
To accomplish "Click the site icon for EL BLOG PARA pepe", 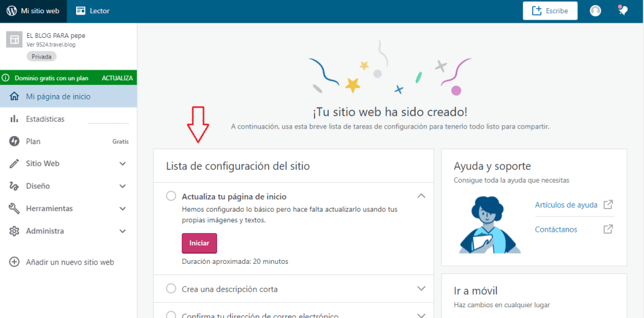I will (14, 40).
